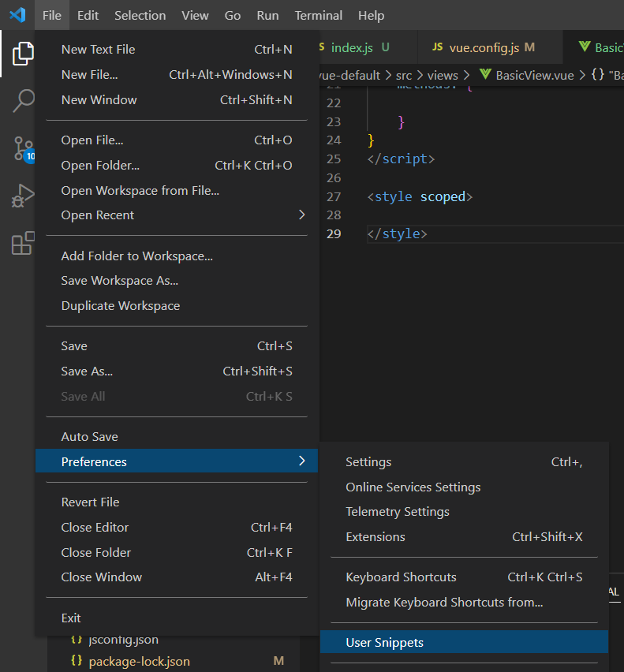Choose Save in File menu
The height and width of the screenshot is (672, 624).
coord(177,345)
